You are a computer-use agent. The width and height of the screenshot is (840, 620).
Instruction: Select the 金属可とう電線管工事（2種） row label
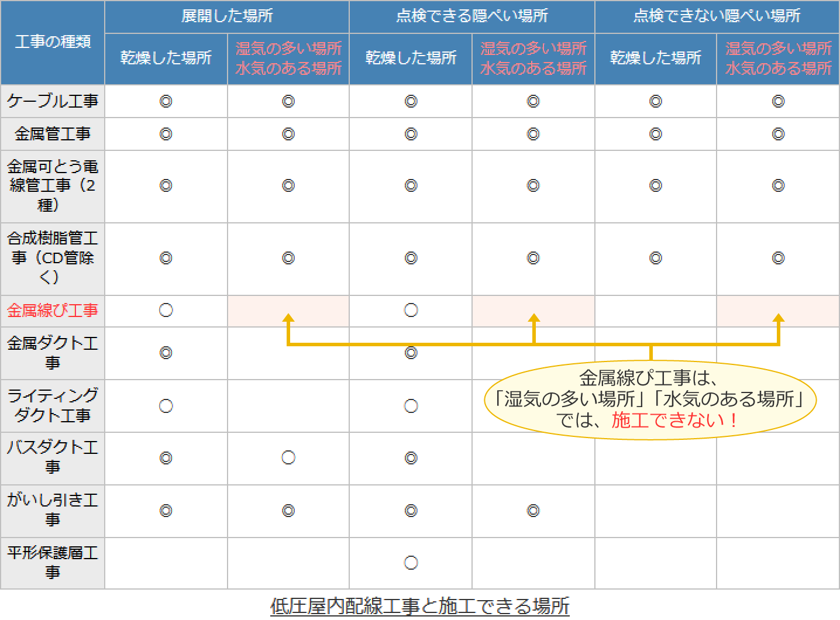point(53,186)
